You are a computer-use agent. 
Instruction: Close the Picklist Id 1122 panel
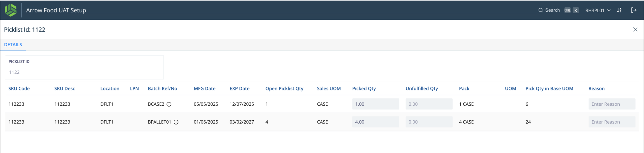[x=635, y=30]
